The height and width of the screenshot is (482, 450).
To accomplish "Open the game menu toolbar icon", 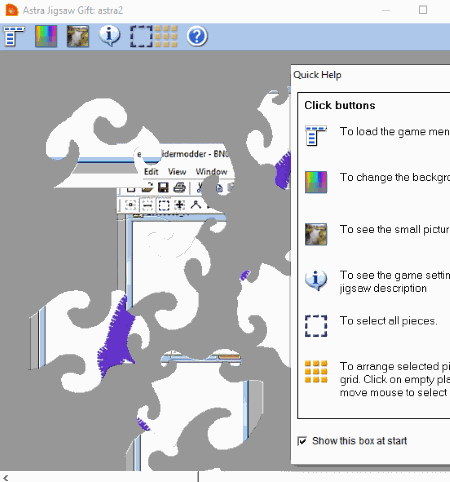I will [14, 36].
